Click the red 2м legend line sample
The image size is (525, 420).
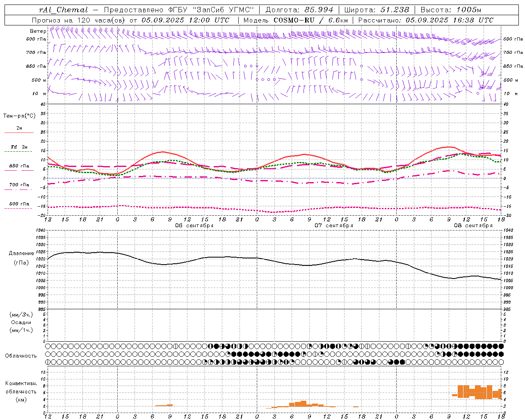coord(19,133)
